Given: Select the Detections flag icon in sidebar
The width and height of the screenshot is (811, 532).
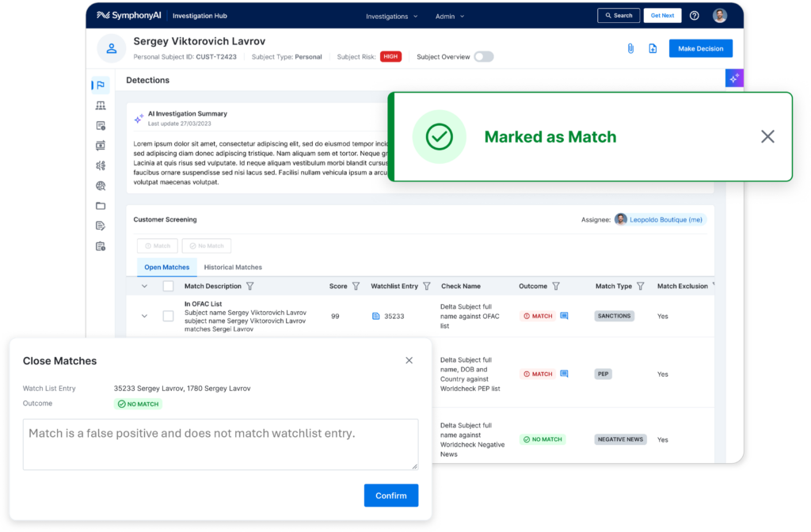Looking at the screenshot, I should coord(101,85).
